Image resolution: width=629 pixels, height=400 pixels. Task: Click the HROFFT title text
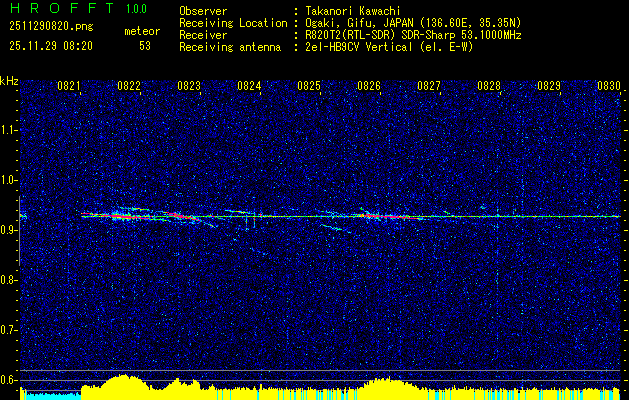pos(62,8)
